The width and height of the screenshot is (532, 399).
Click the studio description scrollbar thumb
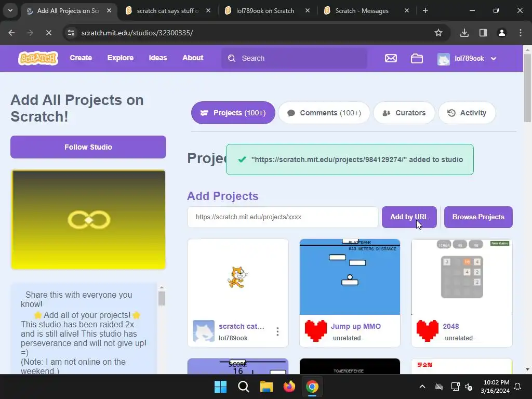162,299
